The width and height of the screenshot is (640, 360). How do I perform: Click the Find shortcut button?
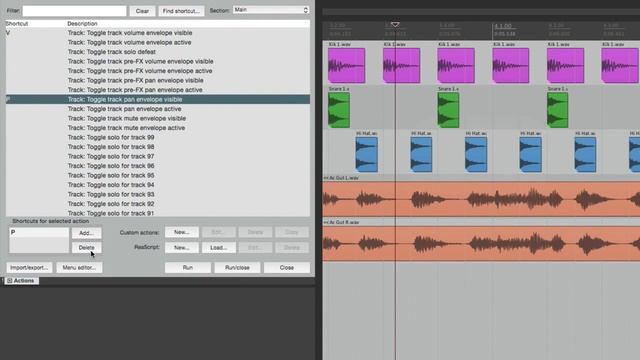[x=181, y=11]
